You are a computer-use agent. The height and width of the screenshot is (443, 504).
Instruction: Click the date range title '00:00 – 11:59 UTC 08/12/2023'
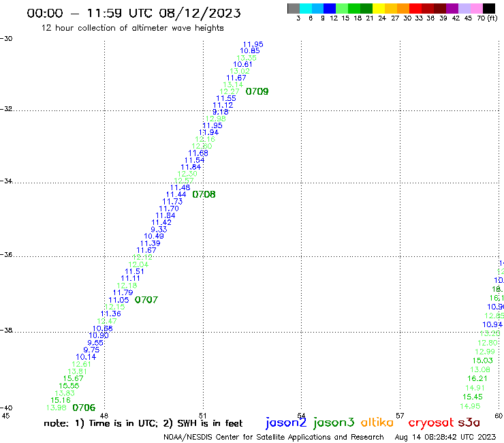coord(133,13)
